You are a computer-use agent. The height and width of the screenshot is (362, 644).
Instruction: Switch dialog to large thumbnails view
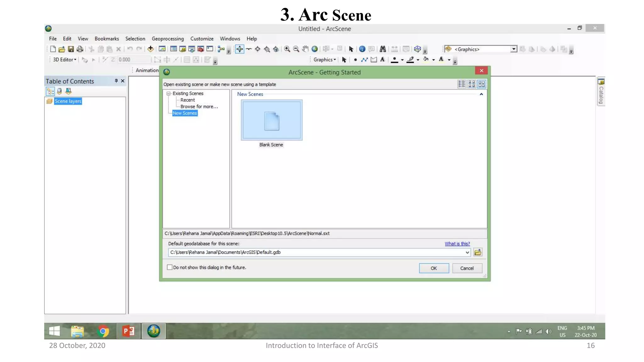[482, 84]
